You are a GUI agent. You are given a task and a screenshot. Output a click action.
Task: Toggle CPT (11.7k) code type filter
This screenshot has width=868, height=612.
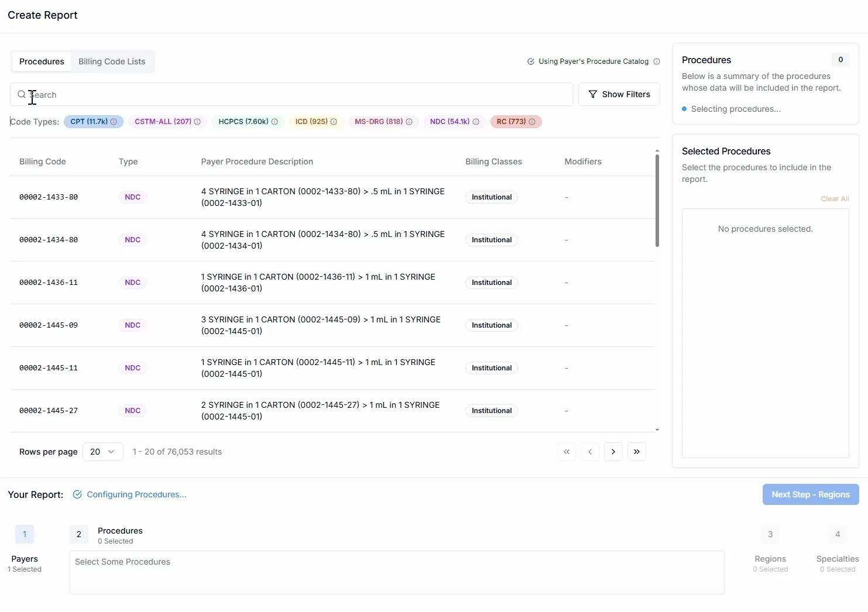click(x=93, y=122)
